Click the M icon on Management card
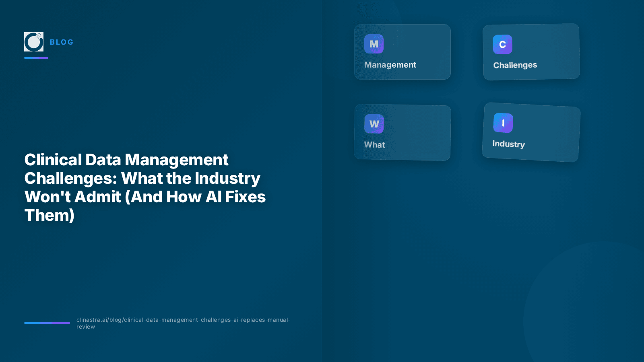The height and width of the screenshot is (362, 644). tap(374, 44)
